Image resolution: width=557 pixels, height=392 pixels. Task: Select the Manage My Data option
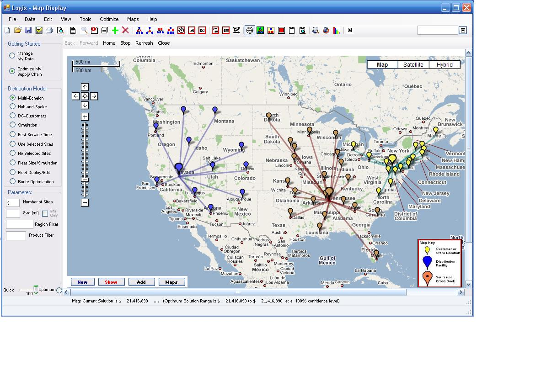(12, 56)
